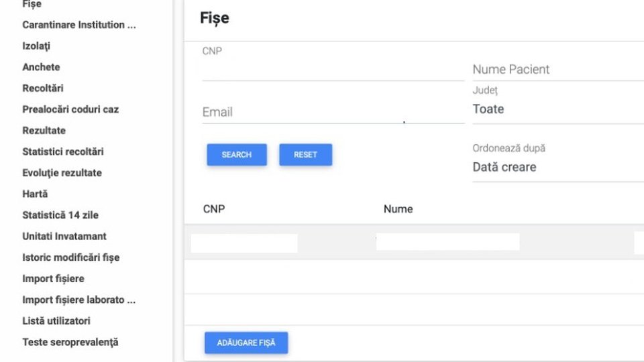The image size is (644, 362).
Task: Open the Izolați sidebar section
Action: 36,46
